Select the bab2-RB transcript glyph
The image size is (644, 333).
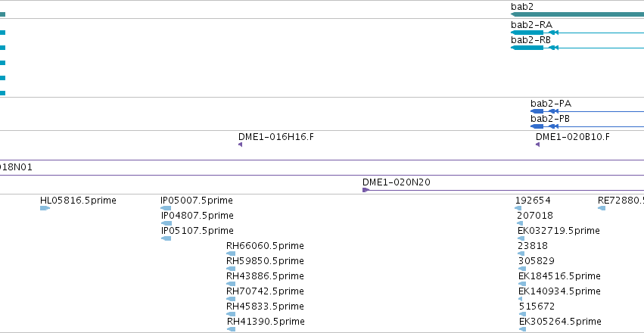tap(577, 48)
